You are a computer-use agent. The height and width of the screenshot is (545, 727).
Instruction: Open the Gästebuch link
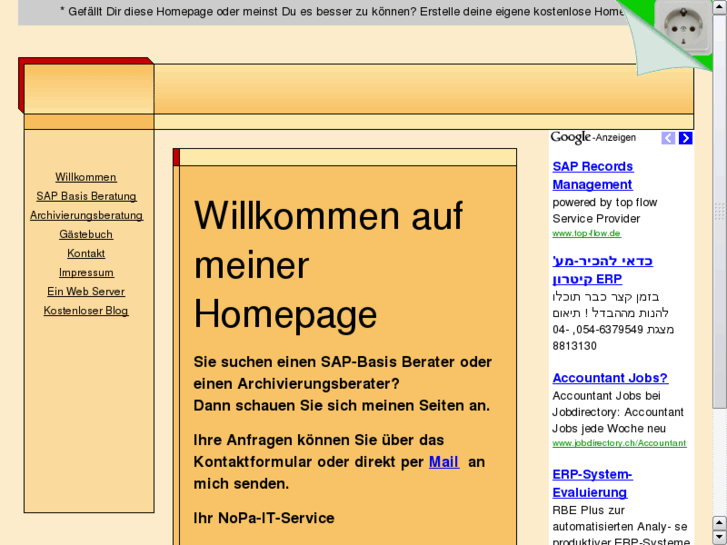pos(86,234)
